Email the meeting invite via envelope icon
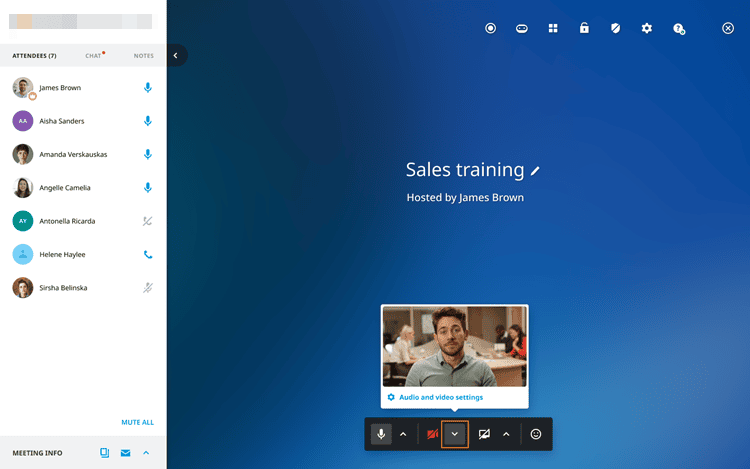This screenshot has height=469, width=750. pos(126,453)
